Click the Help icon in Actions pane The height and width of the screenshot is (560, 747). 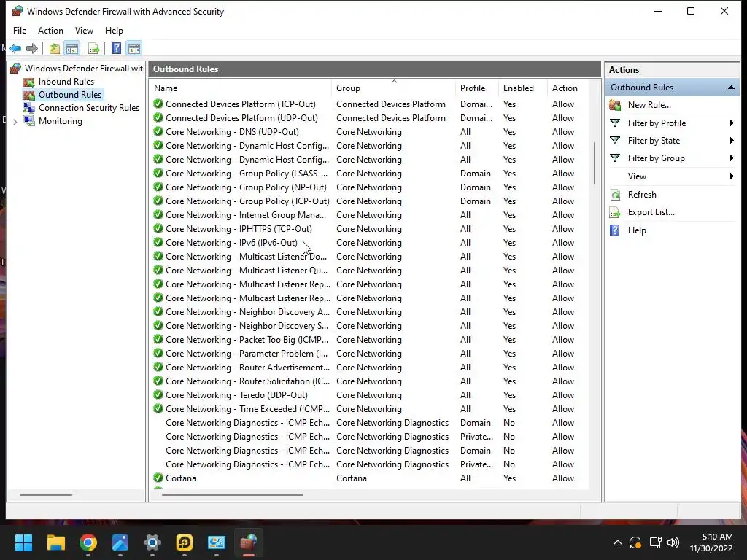[615, 230]
